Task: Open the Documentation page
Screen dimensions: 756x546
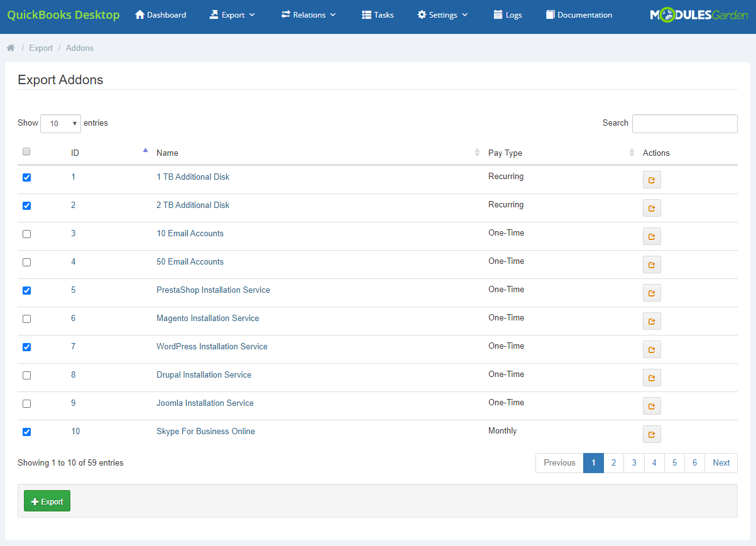Action: tap(578, 14)
